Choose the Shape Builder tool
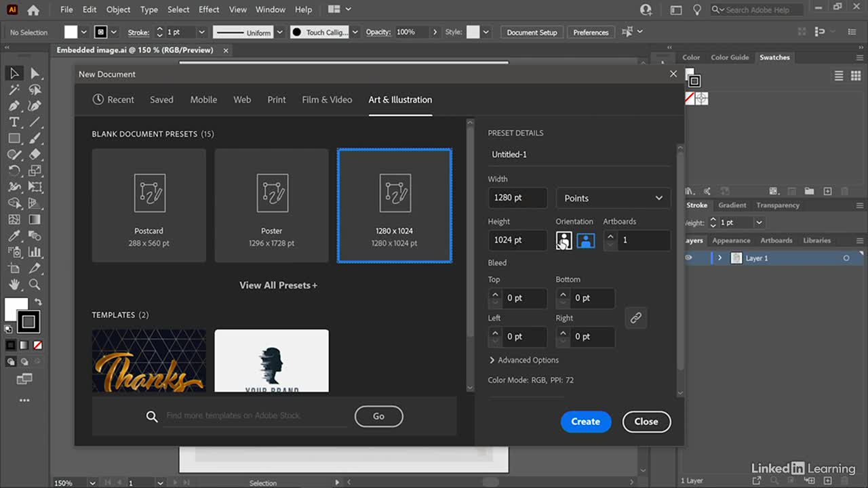The image size is (868, 488). coord(14,203)
